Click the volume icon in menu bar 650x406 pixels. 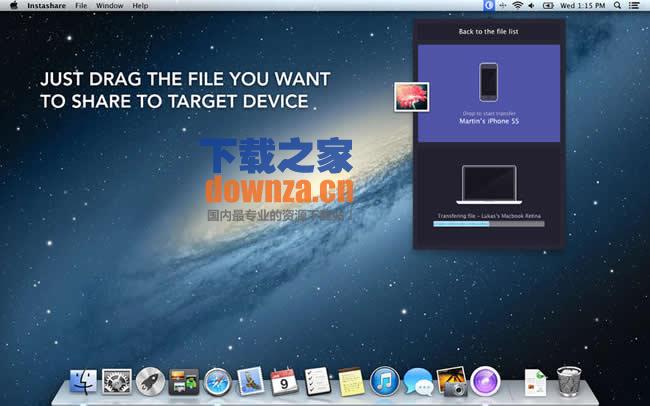[x=531, y=5]
